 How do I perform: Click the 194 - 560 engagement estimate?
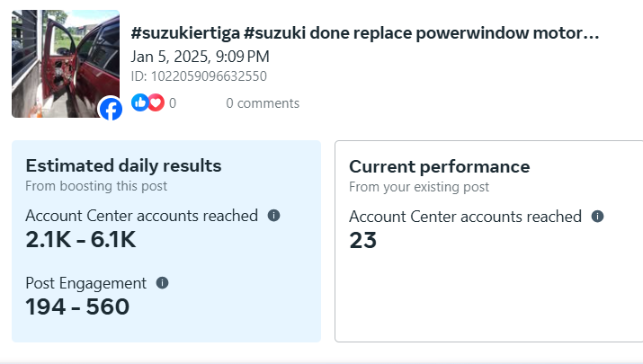point(77,307)
